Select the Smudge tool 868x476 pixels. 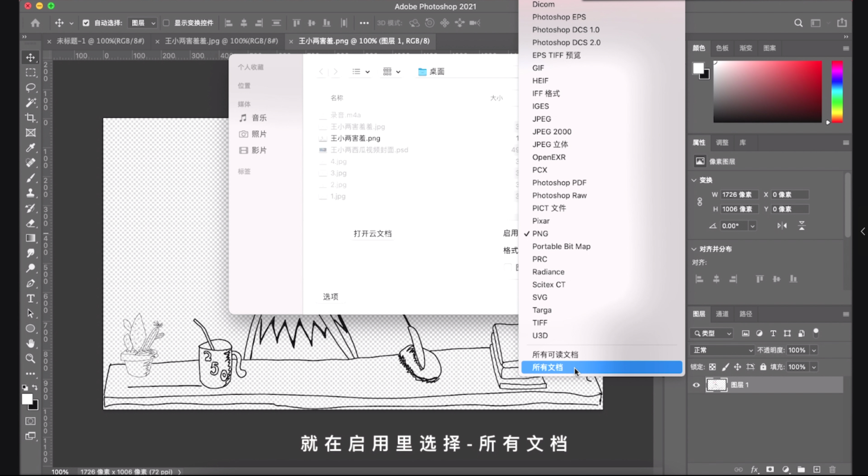coord(31,253)
